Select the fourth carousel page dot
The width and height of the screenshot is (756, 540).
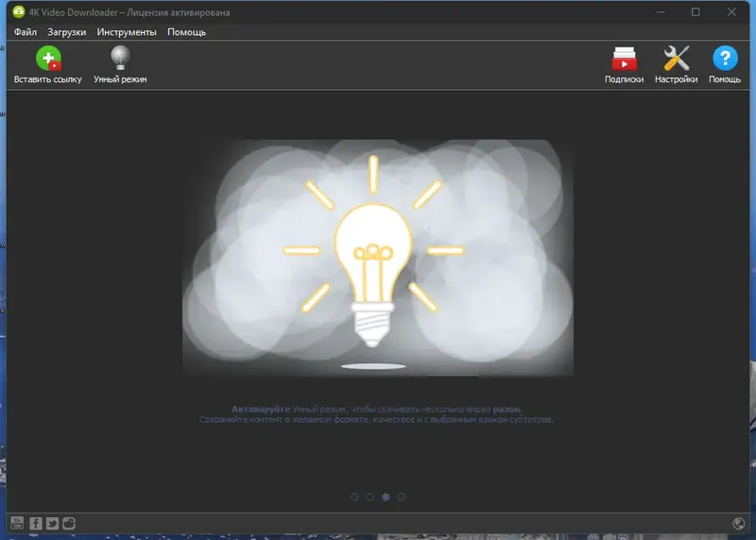(x=401, y=496)
